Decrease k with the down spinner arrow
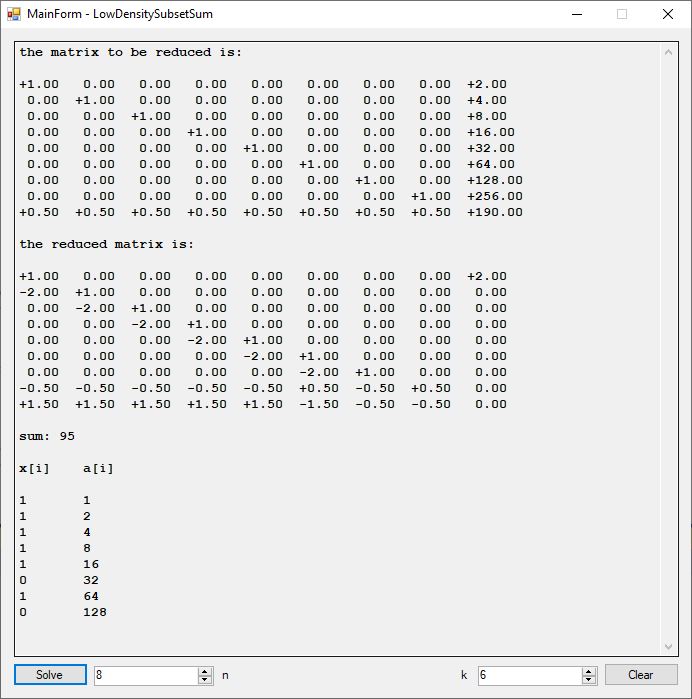The height and width of the screenshot is (699, 692). click(589, 680)
